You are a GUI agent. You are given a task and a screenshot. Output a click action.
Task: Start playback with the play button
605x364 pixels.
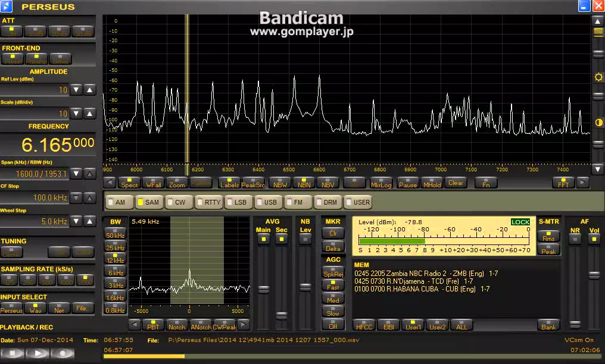[38, 353]
